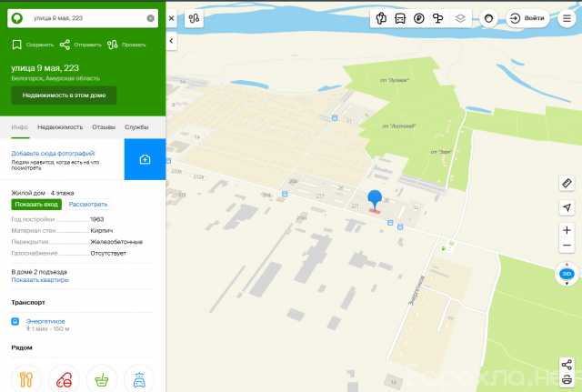Close the place card panel
Image resolution: width=582 pixels, height=392 pixels.
171,18
